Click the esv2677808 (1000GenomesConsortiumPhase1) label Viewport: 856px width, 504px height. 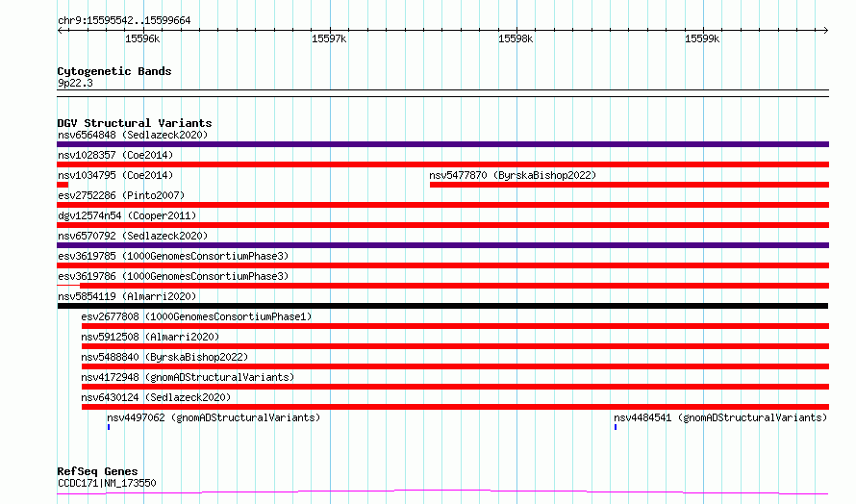point(196,316)
